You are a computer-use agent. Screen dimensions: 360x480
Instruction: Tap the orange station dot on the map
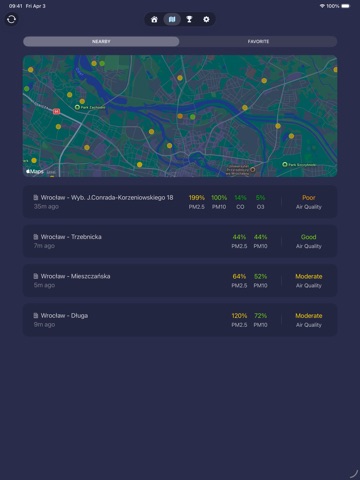point(180,116)
